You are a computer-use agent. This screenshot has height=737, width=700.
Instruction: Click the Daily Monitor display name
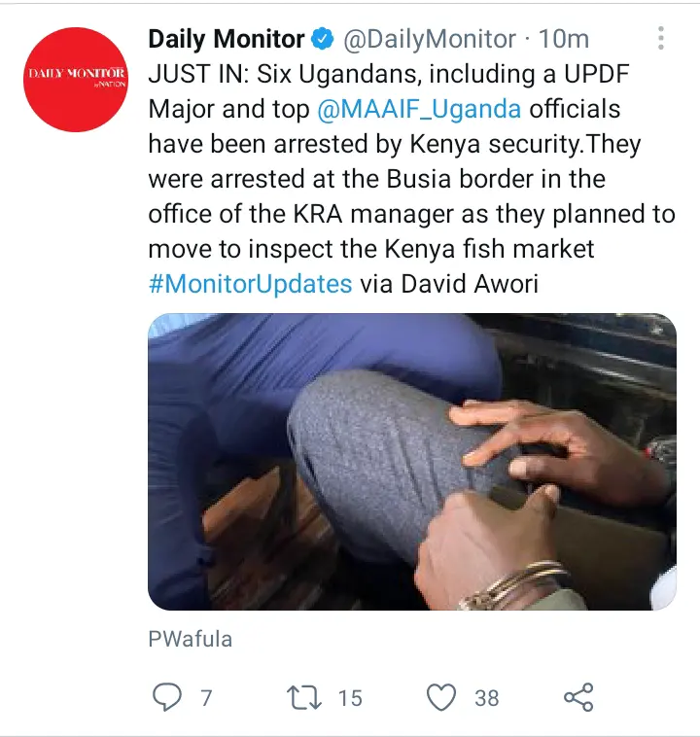[227, 39]
